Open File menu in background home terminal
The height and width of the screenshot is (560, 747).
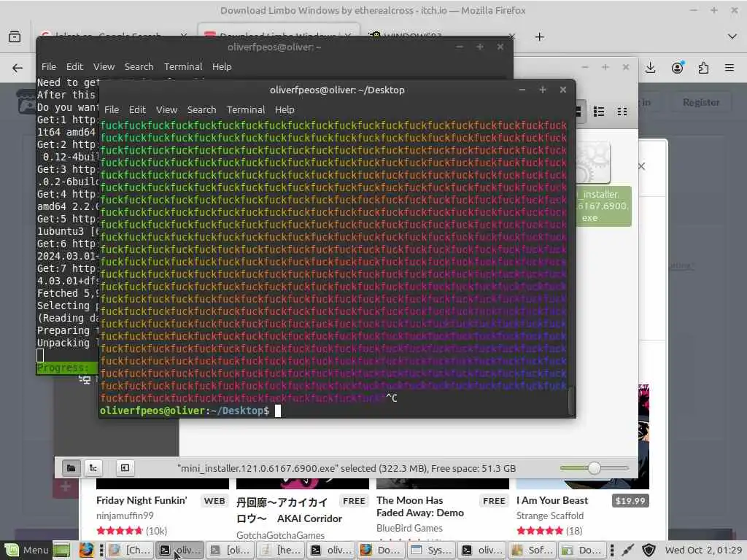(x=49, y=66)
